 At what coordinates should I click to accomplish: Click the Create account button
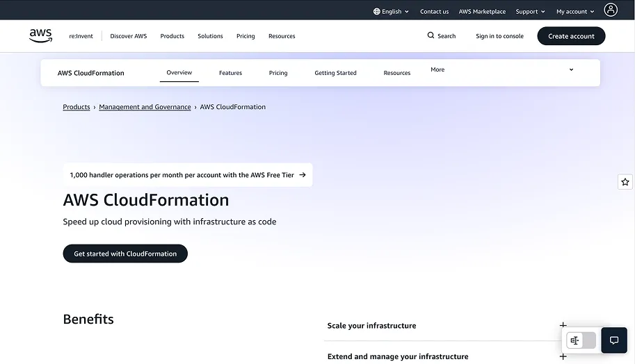point(571,36)
